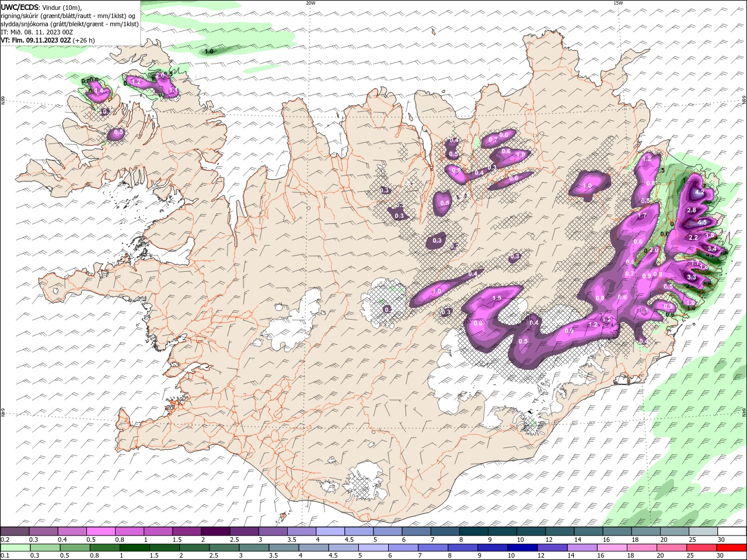Click the '2.0' value in the eastern snow band
Screen dimensions: 747x560
(x=654, y=250)
